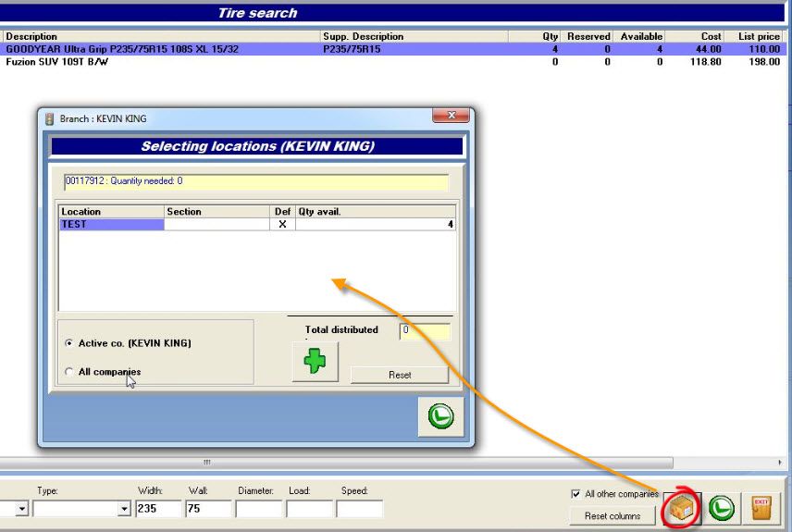Click the Reserved column header
Screen dimensions: 792x532
point(588,36)
